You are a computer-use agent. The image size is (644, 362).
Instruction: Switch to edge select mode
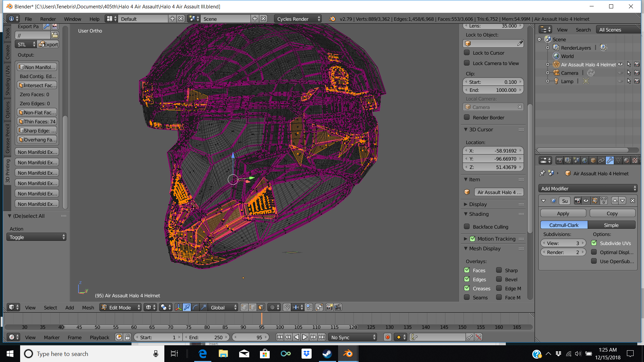[x=253, y=307]
